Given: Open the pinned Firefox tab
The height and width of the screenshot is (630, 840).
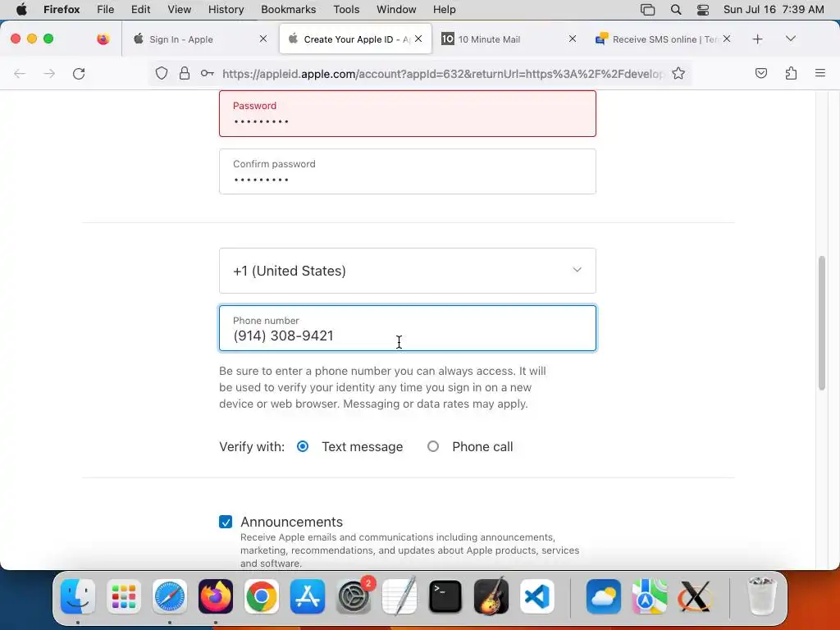Looking at the screenshot, I should click(x=103, y=39).
